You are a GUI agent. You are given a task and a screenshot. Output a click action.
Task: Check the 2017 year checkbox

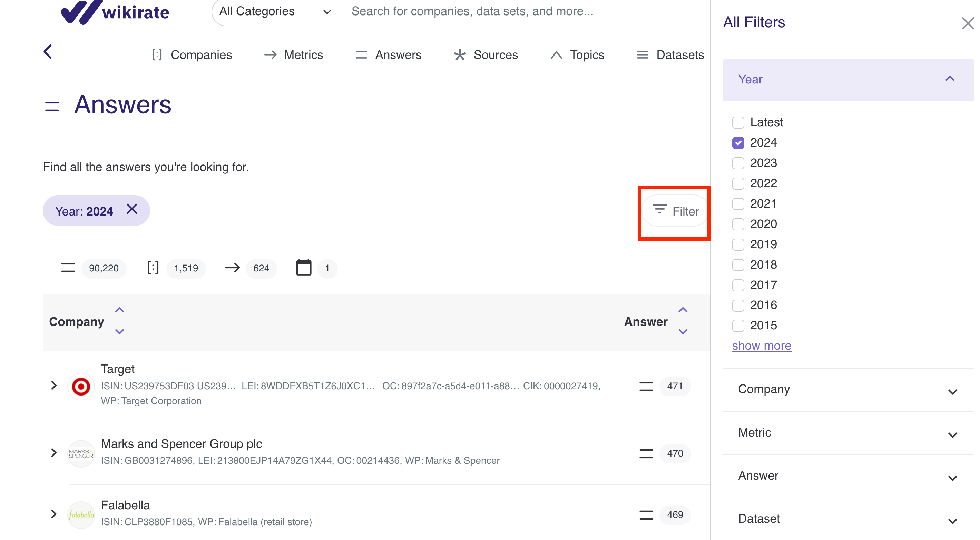(738, 285)
